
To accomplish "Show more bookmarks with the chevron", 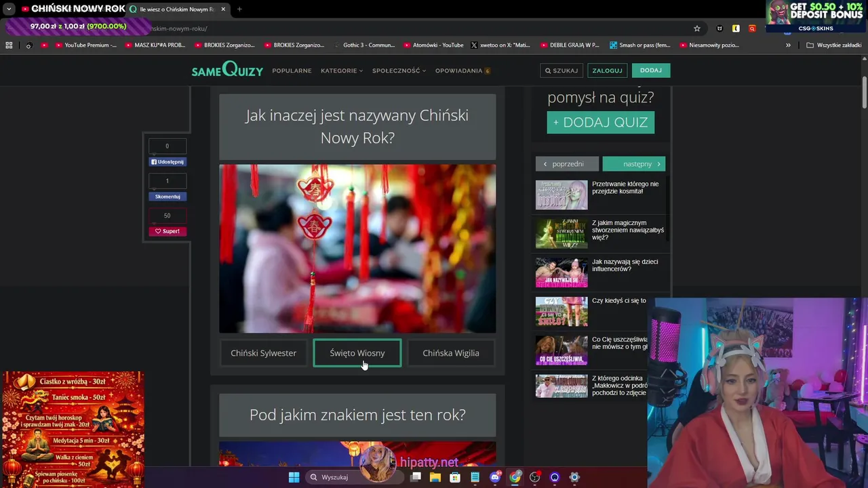I will pos(788,45).
